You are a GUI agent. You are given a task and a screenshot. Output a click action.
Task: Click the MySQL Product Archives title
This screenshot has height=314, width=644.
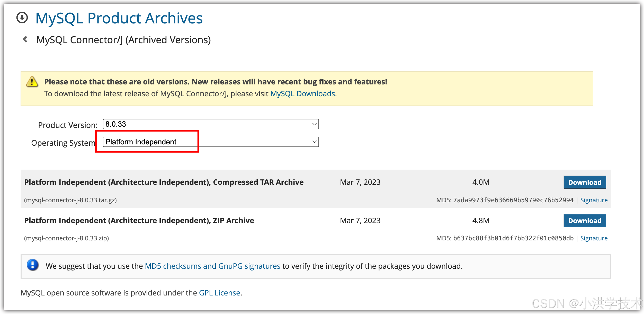pyautogui.click(x=119, y=18)
